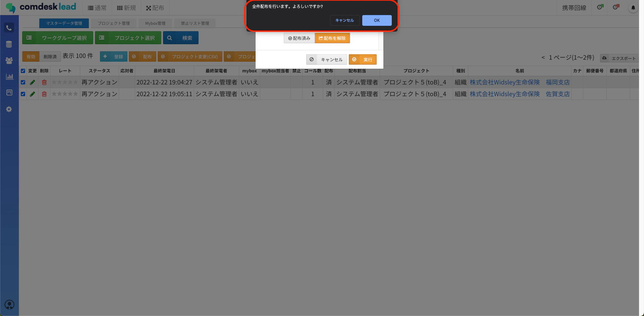This screenshot has height=316, width=644.
Task: Toggle the 削除済 filter
Action: pyautogui.click(x=50, y=57)
